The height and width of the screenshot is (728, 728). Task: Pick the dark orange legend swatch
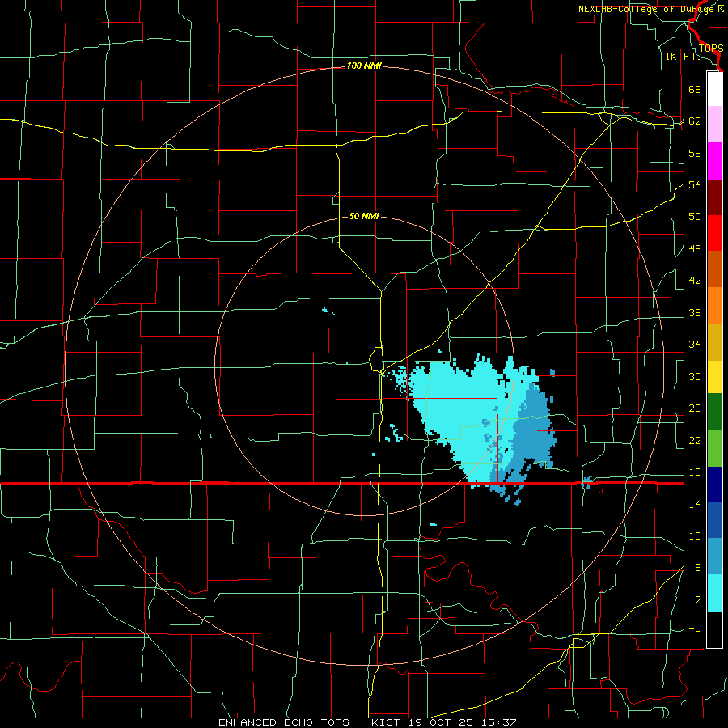714,269
